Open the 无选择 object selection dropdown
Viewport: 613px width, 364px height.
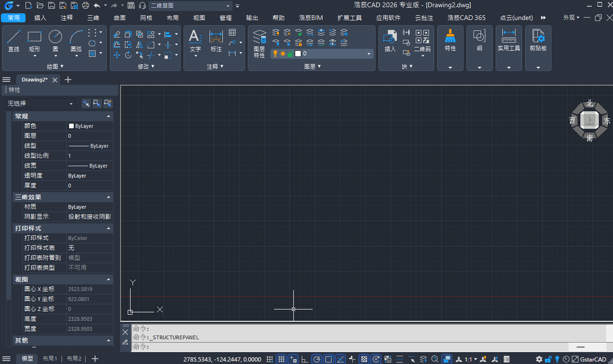click(41, 103)
